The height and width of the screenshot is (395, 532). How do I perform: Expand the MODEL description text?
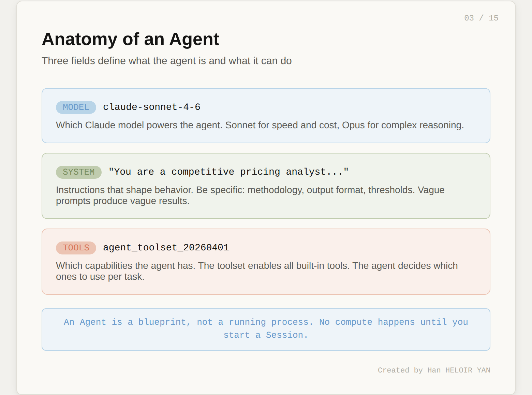[x=260, y=125]
